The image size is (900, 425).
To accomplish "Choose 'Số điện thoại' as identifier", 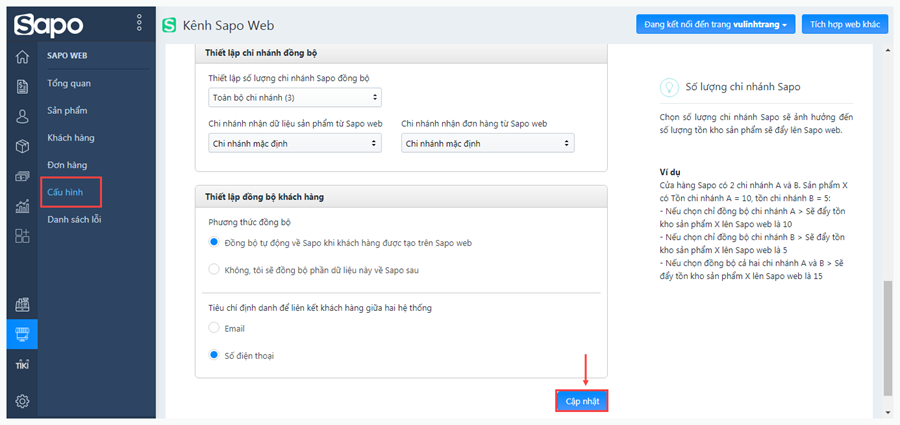I will [x=214, y=355].
